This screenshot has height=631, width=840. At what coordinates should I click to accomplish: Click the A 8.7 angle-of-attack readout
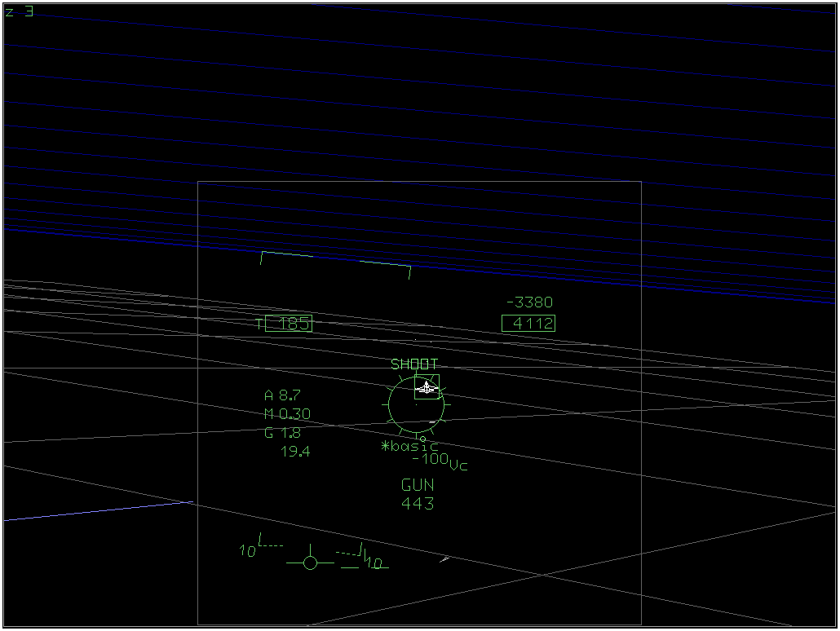tap(282, 395)
